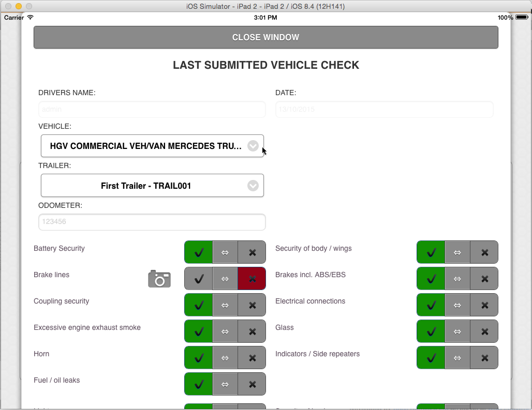The image size is (532, 410).
Task: Fail Fuel / oil leaks with X
Action: click(252, 384)
